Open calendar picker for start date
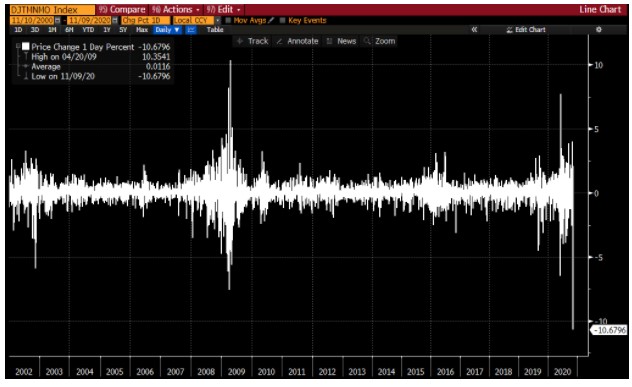This screenshot has width=632, height=387. 57,20
